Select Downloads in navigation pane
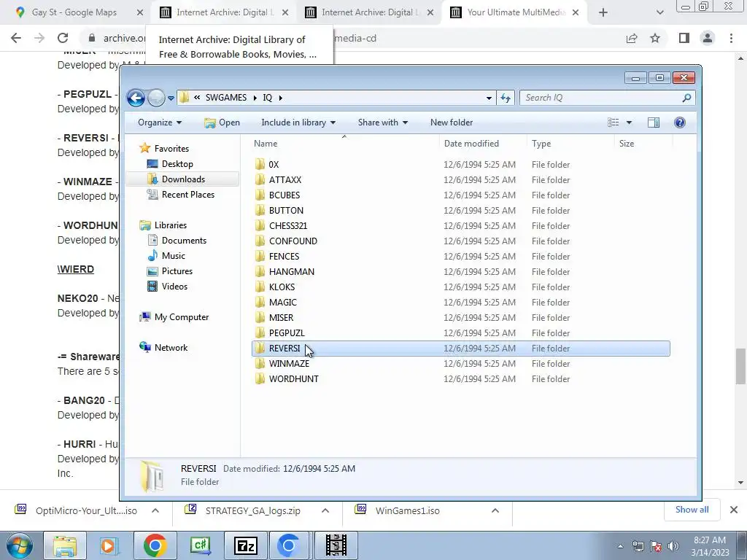Viewport: 747px width, 560px height. (183, 179)
